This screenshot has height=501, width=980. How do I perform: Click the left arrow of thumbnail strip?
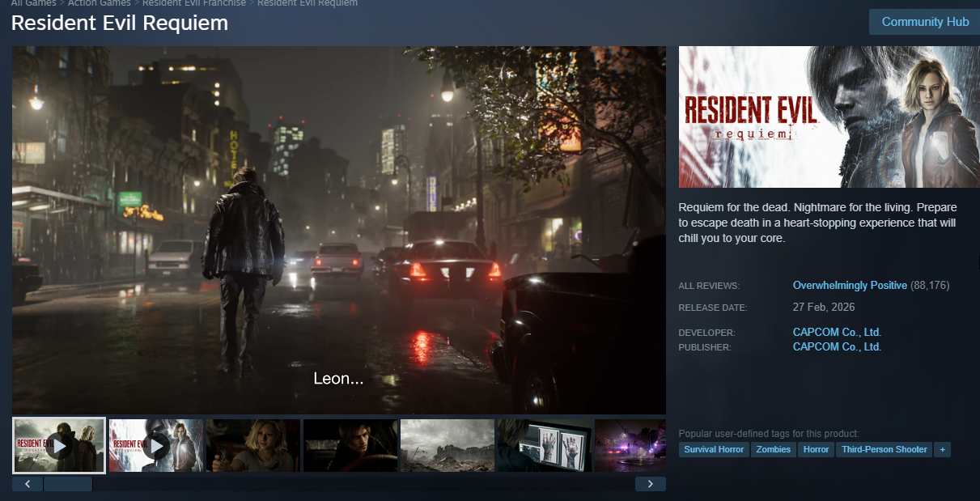tap(28, 484)
